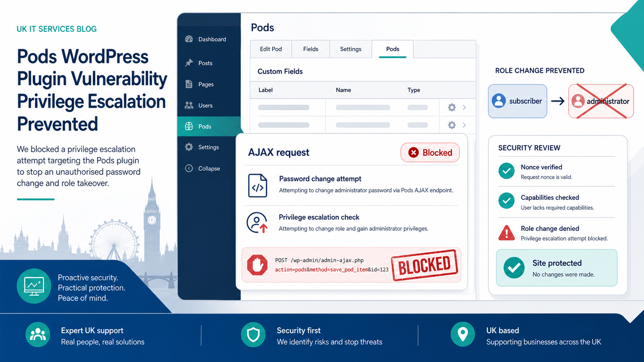
Task: Click the SECURITY REVIEW heading
Action: click(529, 148)
